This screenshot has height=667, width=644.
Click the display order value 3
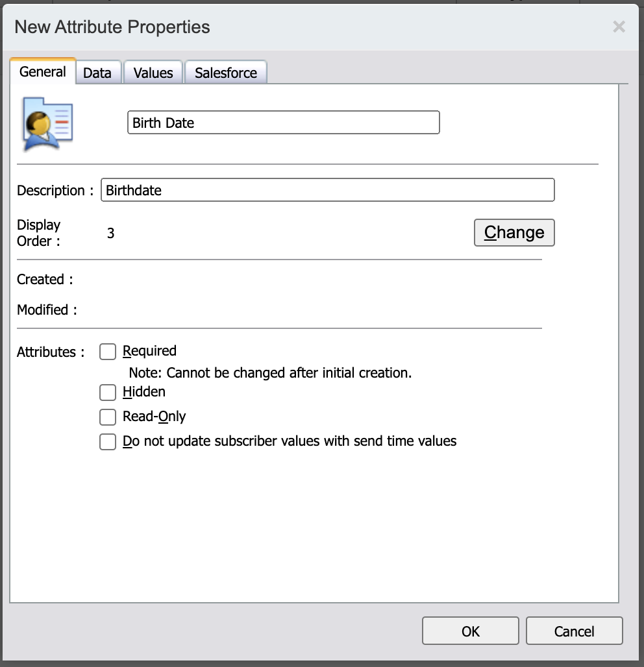(110, 233)
